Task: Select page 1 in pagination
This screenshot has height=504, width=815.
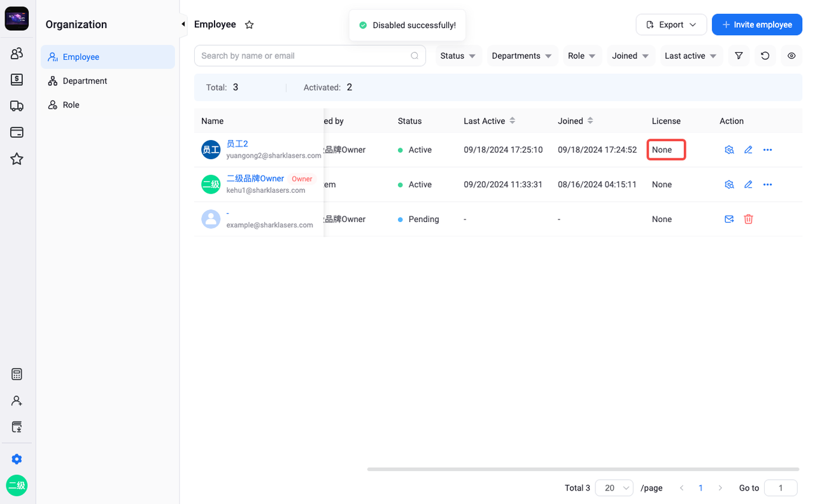Action: (701, 488)
